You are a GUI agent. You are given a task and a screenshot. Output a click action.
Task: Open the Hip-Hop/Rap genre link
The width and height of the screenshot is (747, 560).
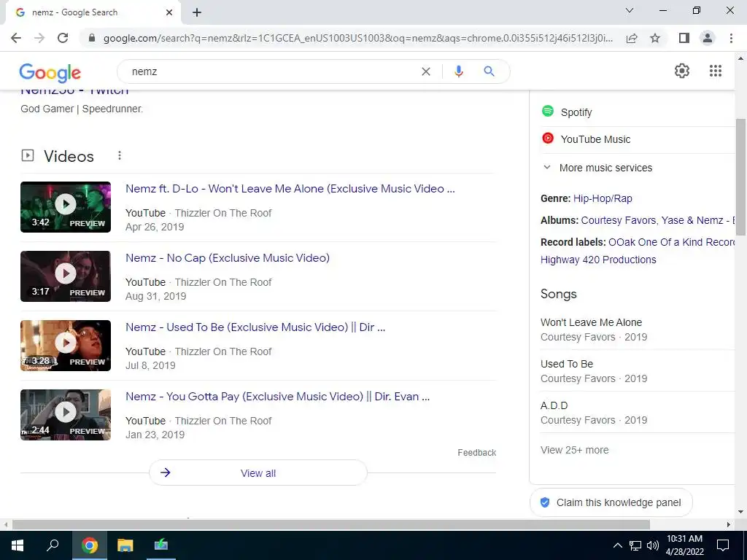pyautogui.click(x=603, y=198)
